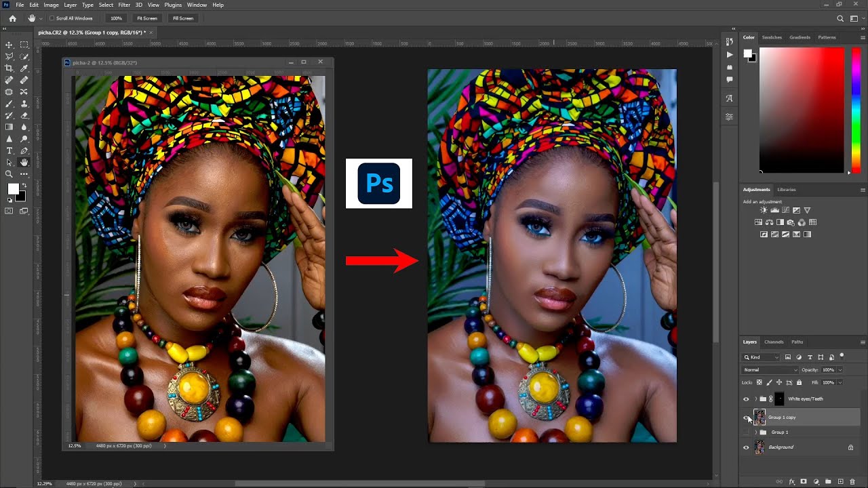This screenshot has height=488, width=868.
Task: Toggle Lock position
Action: point(779,382)
